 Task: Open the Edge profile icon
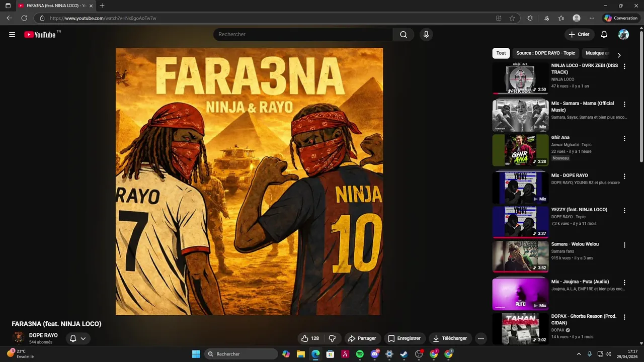pos(577,18)
